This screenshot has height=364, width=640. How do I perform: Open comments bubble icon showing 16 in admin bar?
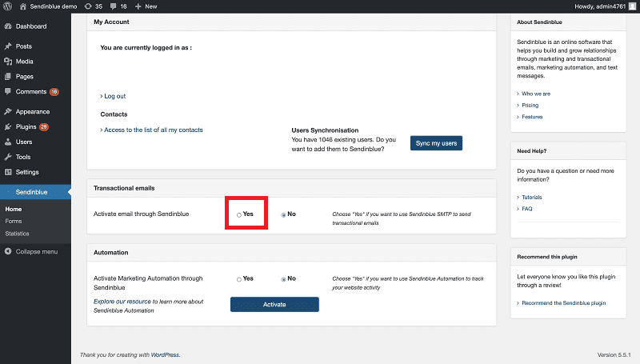click(x=113, y=6)
